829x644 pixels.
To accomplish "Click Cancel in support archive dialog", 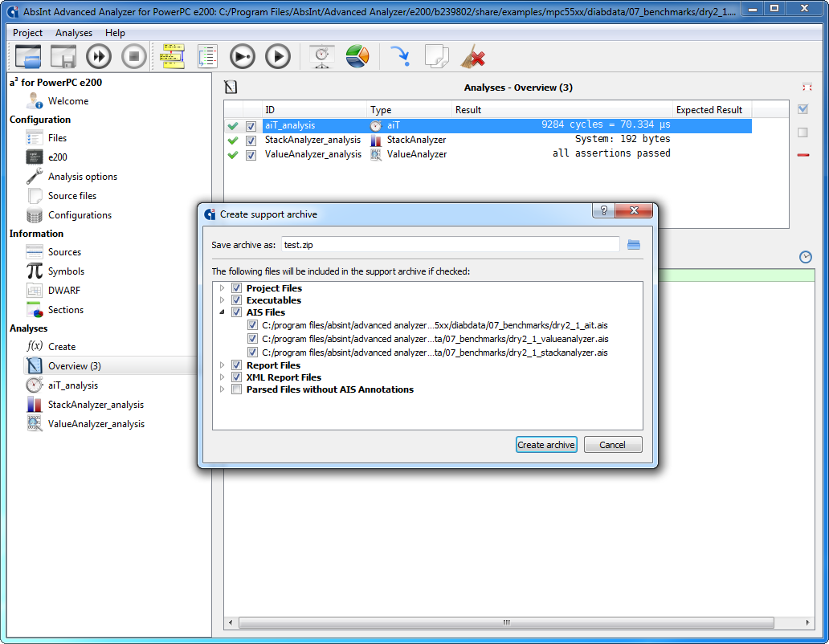I will pyautogui.click(x=612, y=445).
